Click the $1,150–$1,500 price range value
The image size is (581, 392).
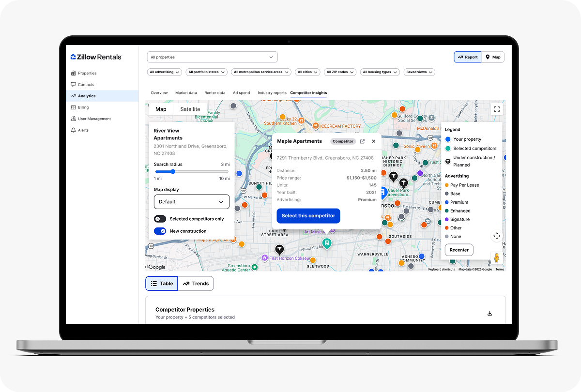(361, 178)
